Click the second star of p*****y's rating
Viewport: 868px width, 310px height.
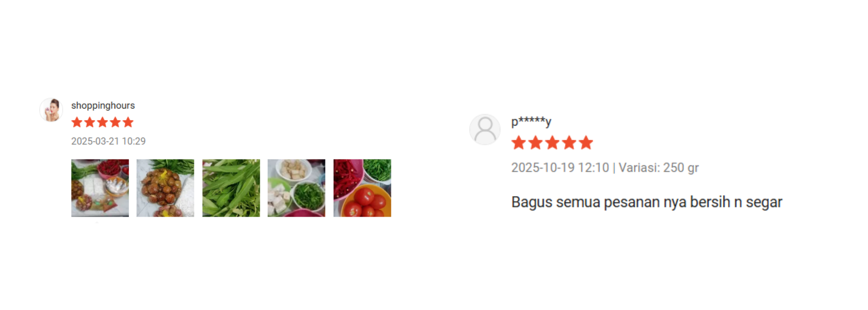click(536, 143)
